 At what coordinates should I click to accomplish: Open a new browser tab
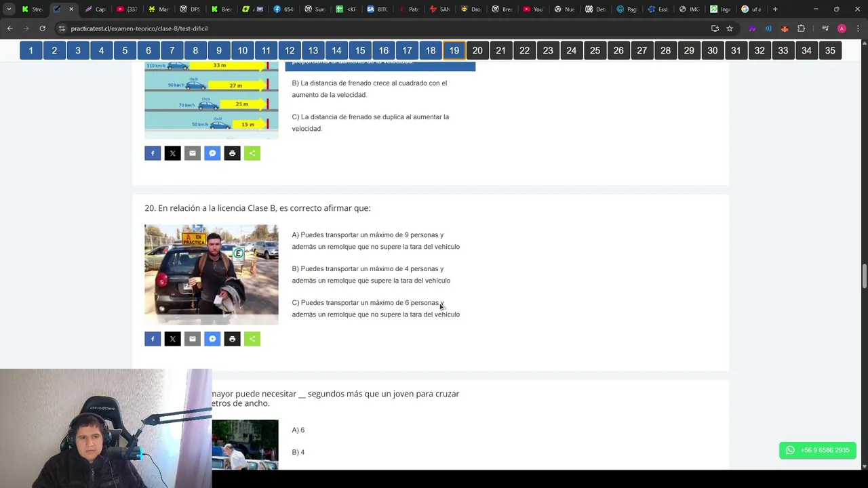tap(775, 9)
